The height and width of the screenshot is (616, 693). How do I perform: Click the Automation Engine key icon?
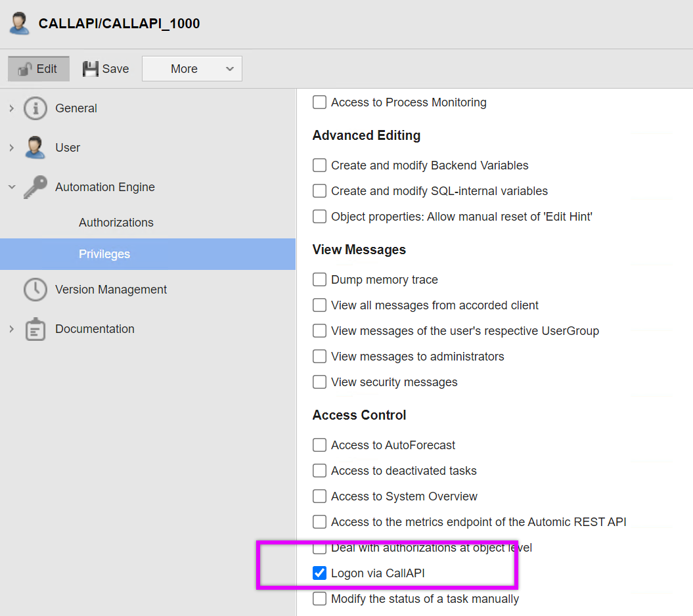(34, 187)
